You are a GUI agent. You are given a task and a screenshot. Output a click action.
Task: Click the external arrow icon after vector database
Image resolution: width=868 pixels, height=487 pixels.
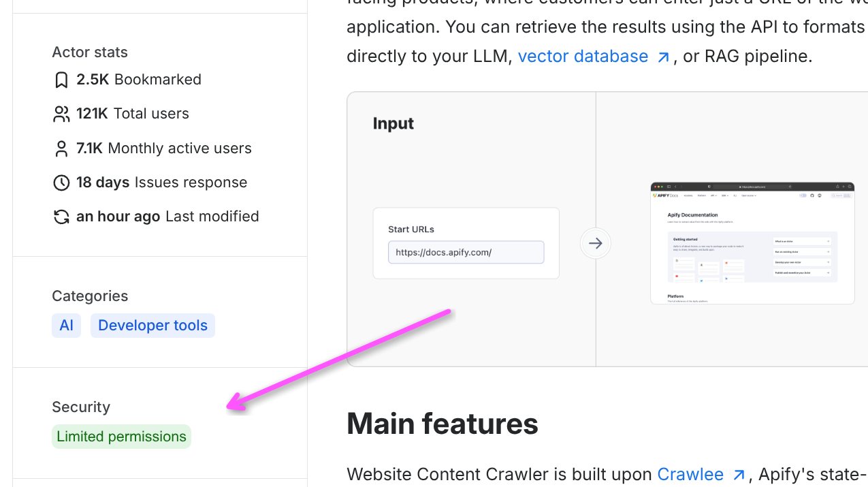pos(663,57)
